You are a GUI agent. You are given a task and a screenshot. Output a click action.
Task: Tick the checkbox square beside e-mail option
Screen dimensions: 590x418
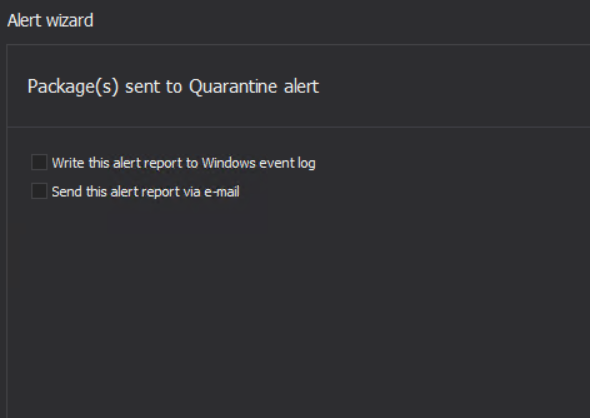point(39,191)
